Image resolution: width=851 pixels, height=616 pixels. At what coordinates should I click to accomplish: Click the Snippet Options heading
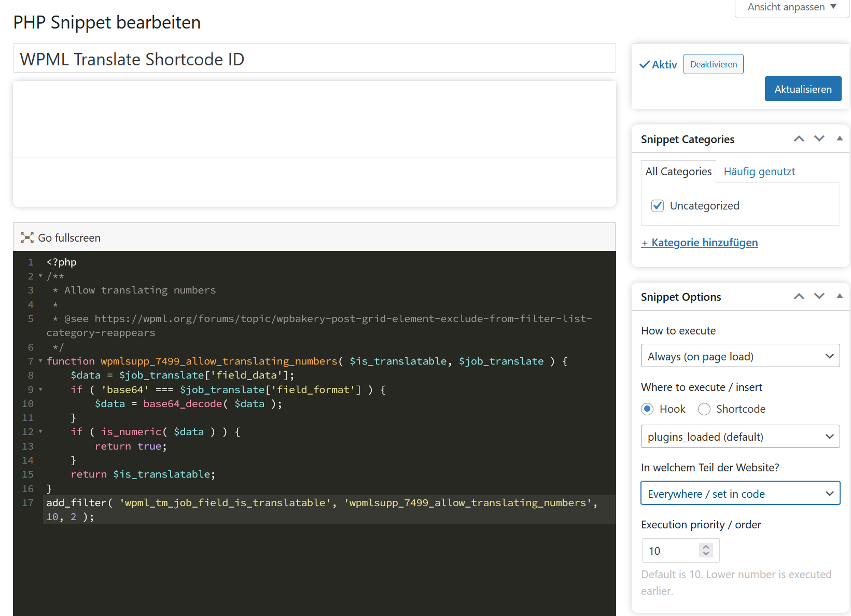680,297
